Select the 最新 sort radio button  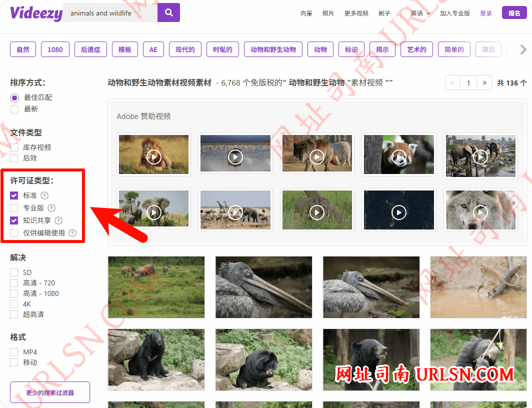(14, 109)
